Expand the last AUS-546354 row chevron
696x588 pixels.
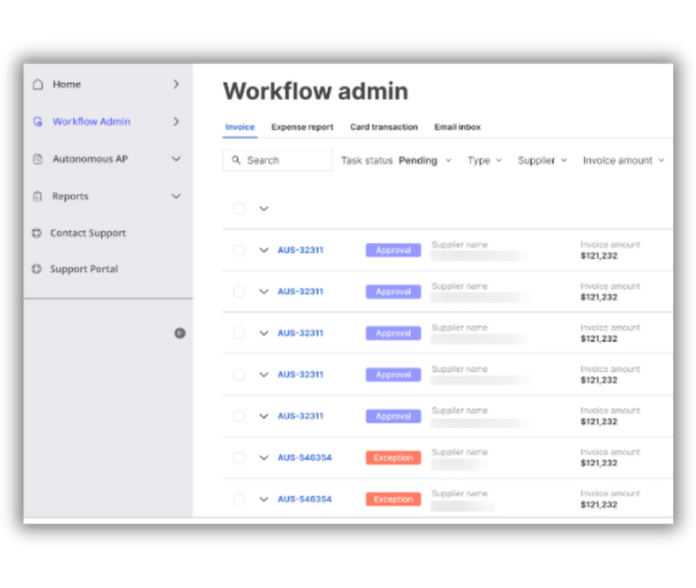264,499
